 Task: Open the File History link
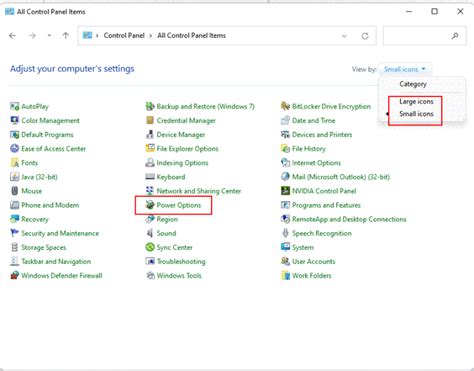pyautogui.click(x=309, y=149)
